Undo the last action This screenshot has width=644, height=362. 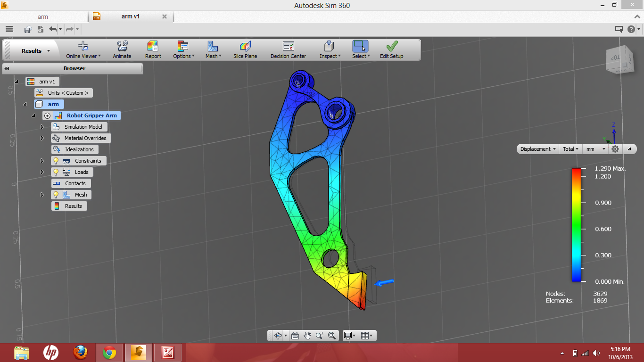point(52,29)
